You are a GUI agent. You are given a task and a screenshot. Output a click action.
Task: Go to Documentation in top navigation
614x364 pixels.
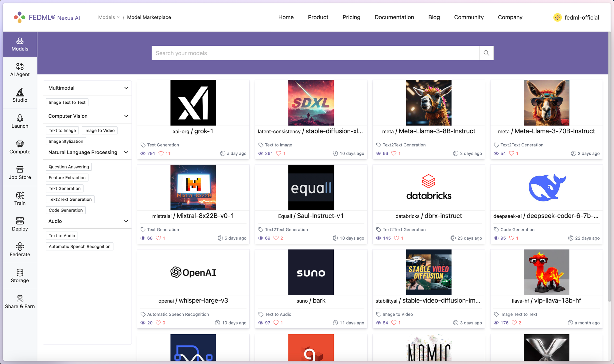coord(394,17)
